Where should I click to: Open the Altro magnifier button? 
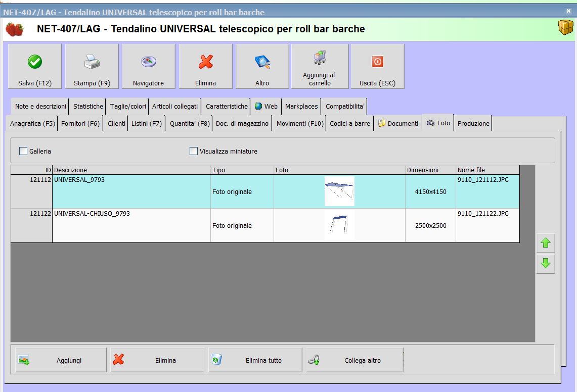(x=262, y=67)
